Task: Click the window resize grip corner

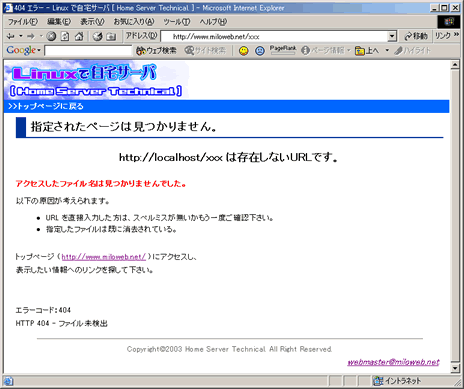Action: [x=458, y=383]
